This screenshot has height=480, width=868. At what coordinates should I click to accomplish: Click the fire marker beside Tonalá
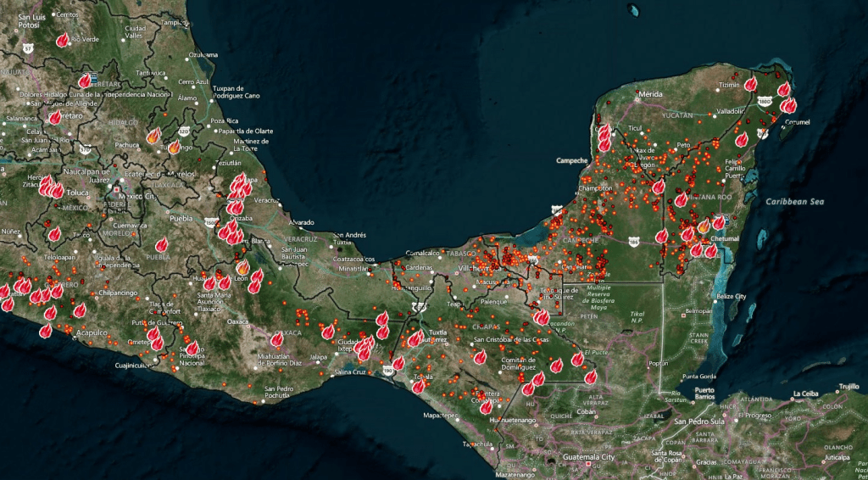[419, 386]
